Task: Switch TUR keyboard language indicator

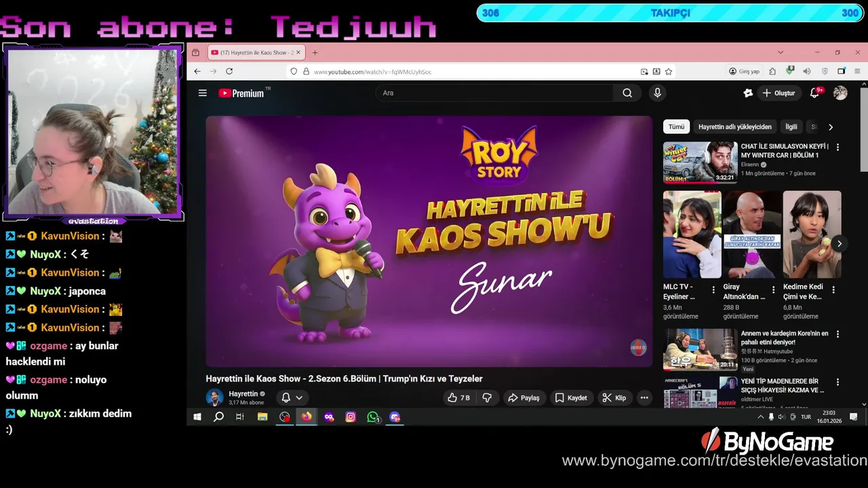Action: click(x=806, y=417)
